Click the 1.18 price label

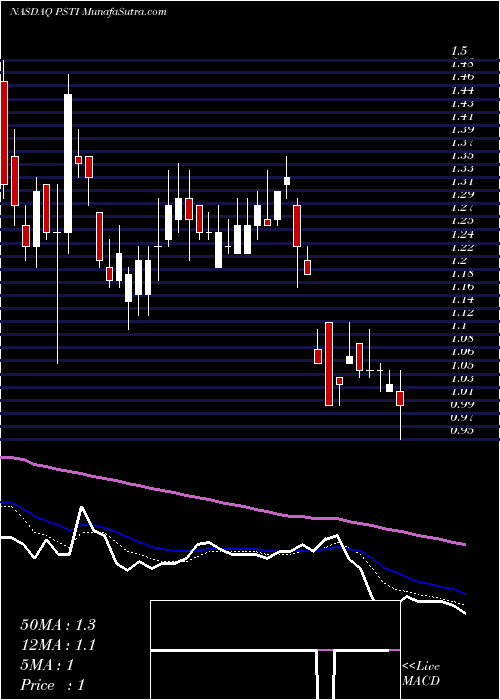463,273
